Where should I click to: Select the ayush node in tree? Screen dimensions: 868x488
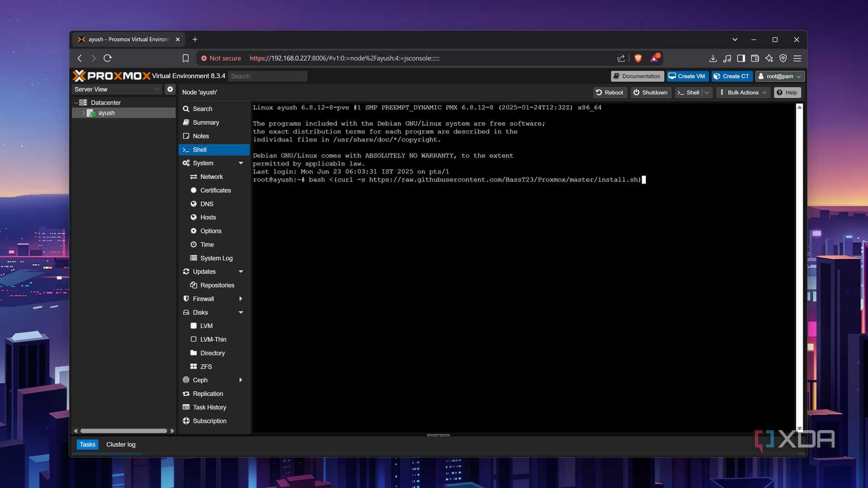pos(106,113)
